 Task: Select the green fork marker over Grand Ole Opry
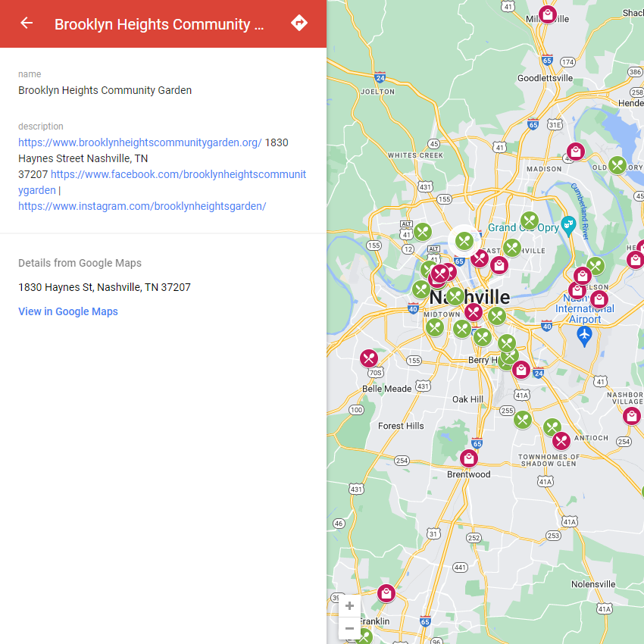click(x=530, y=221)
